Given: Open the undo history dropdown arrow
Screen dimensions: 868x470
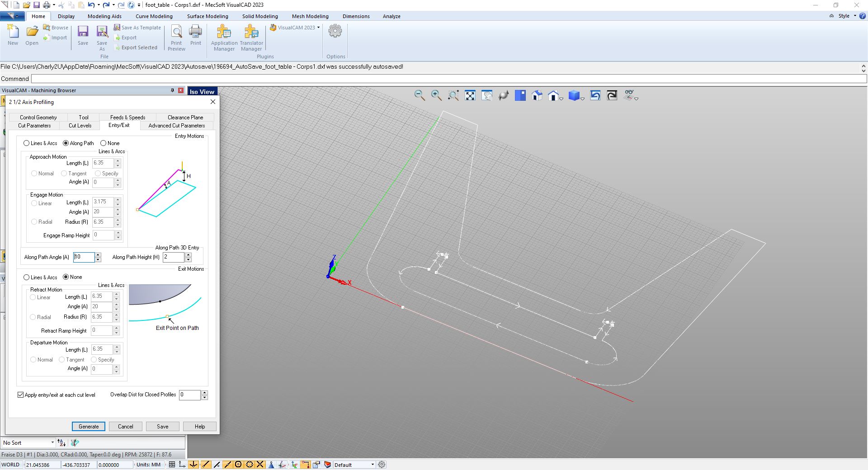Looking at the screenshot, I should point(99,5).
